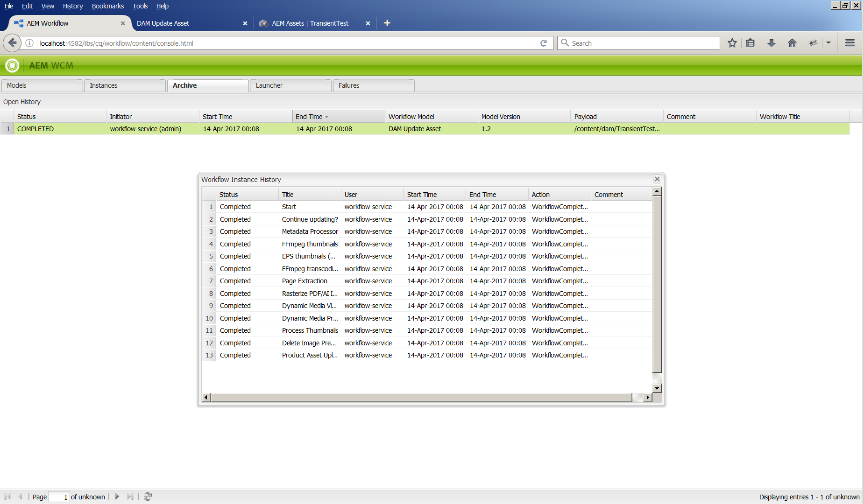Sort archive grid by Payload column

(617, 117)
